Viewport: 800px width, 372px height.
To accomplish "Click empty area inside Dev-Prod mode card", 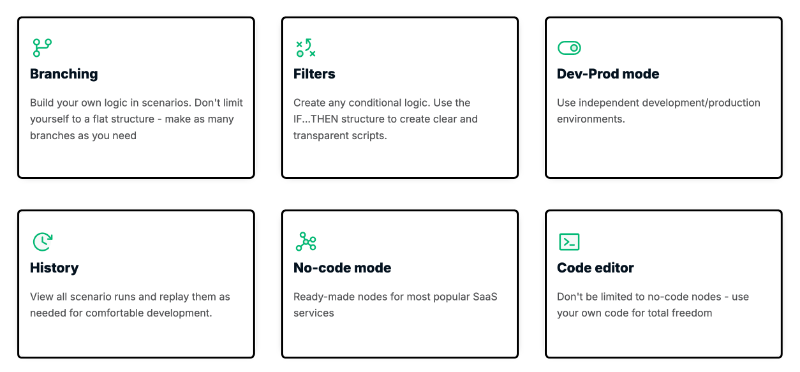I will [x=663, y=153].
